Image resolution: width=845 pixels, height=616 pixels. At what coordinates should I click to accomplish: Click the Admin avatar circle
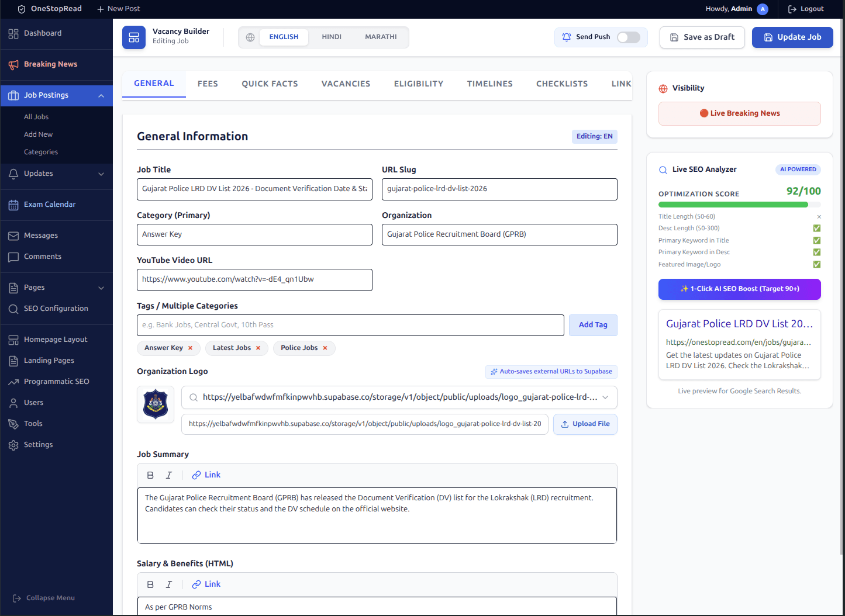pyautogui.click(x=763, y=9)
